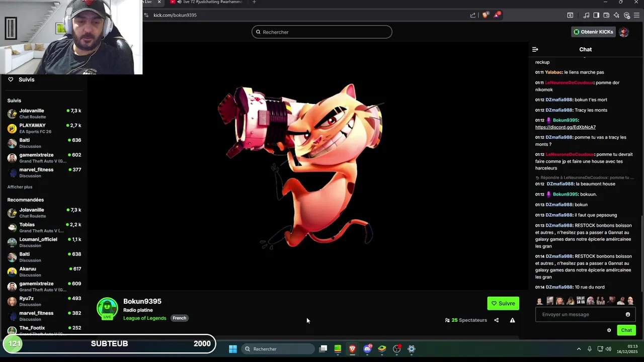The image size is (644, 362).
Task: Open the settings gear taskbar app
Action: pos(412,349)
